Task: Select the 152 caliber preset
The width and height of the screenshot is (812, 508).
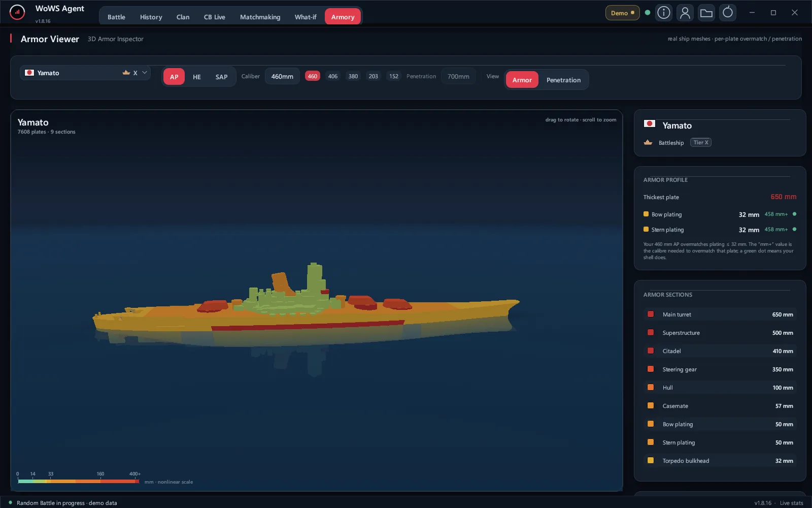Action: tap(394, 76)
